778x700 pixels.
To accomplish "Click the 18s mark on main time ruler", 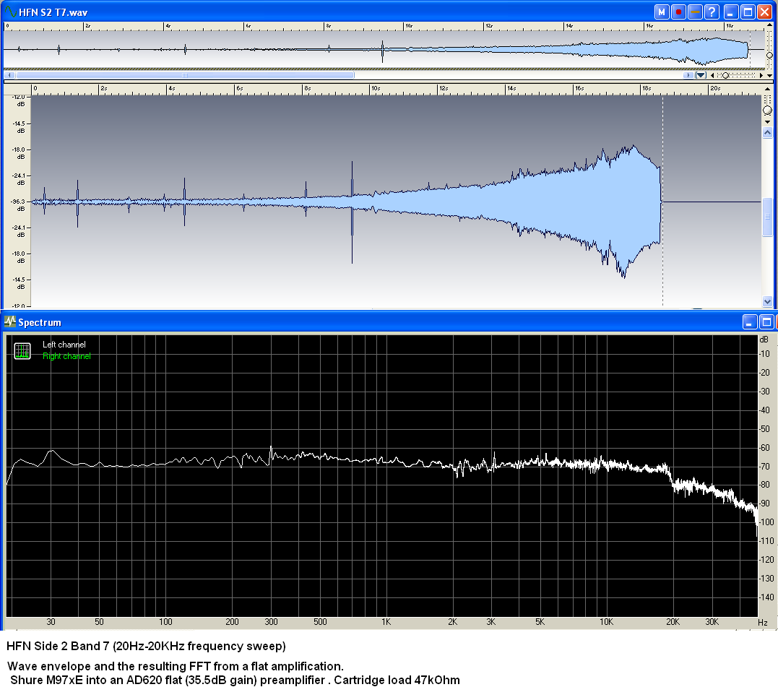I will coord(646,88).
